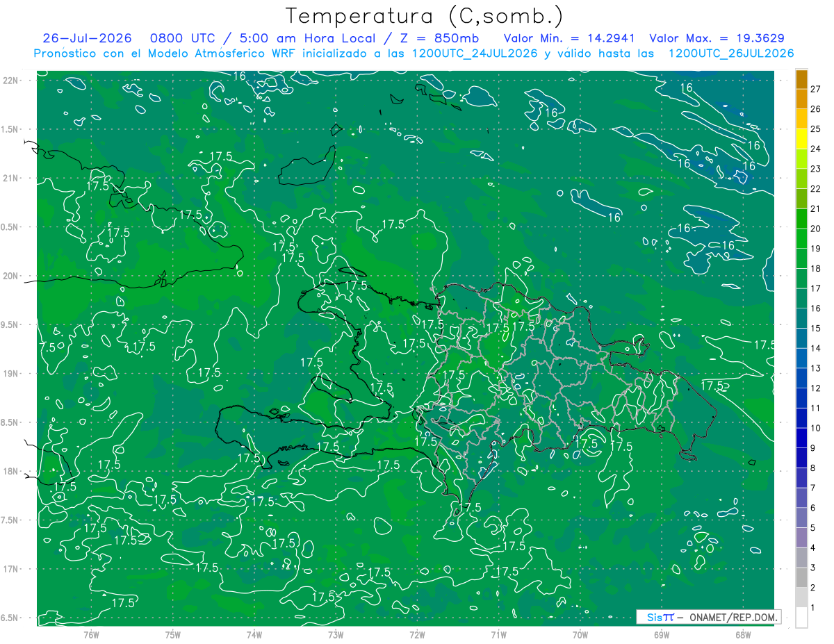Pick the teal color bar swatch labeled 15

pyautogui.click(x=801, y=319)
